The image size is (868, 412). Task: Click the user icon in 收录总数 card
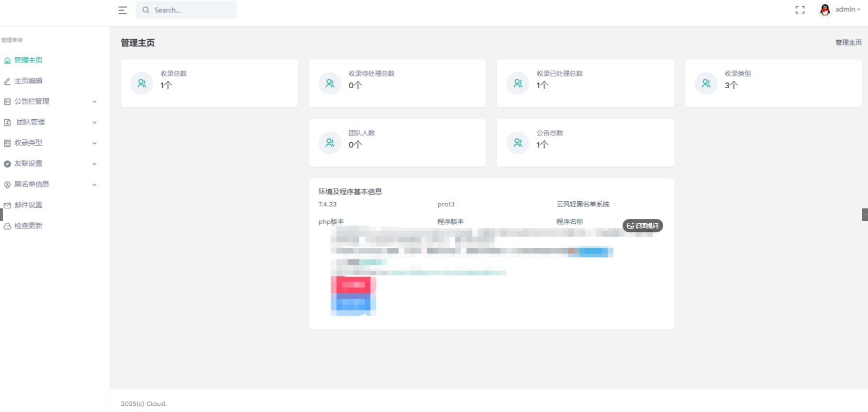pyautogui.click(x=142, y=83)
